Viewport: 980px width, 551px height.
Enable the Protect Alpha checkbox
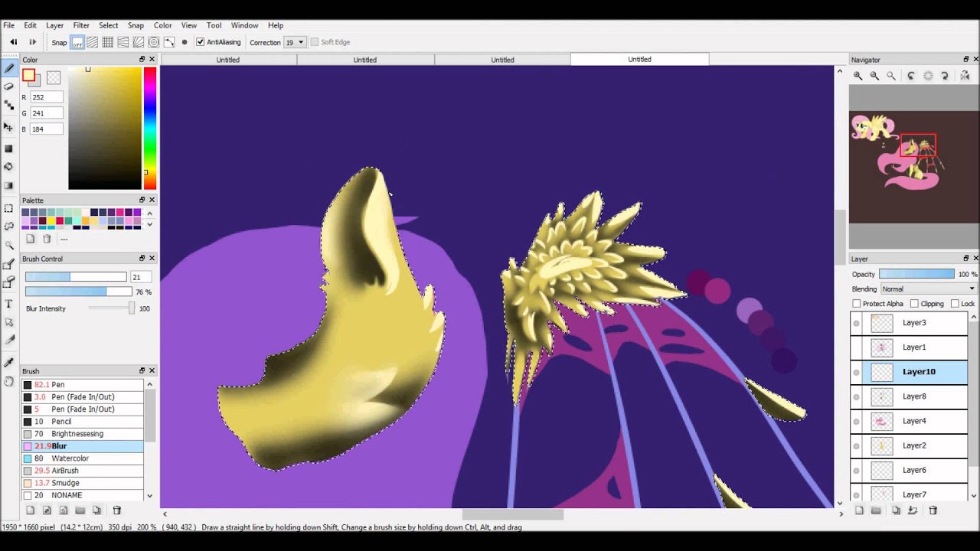pos(857,304)
